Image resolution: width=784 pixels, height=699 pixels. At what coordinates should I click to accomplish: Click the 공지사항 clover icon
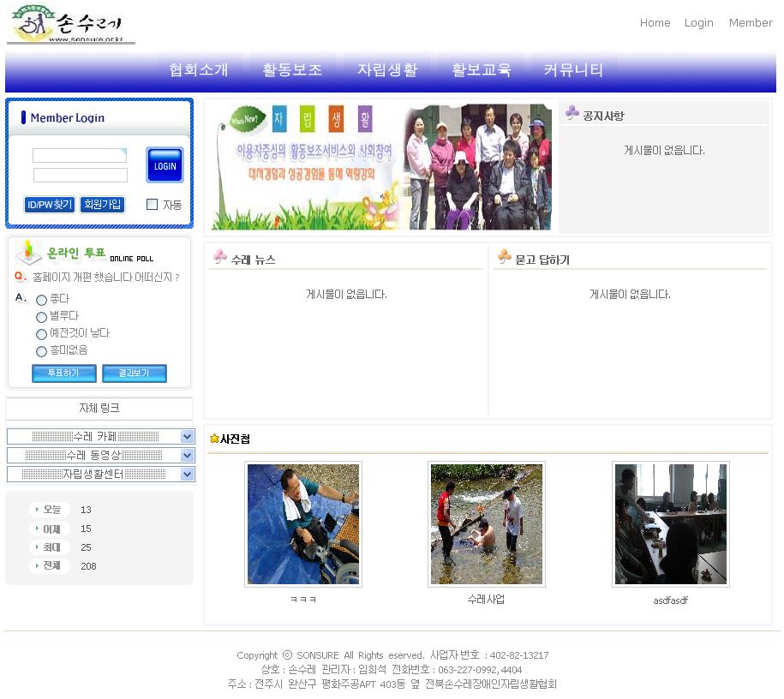(572, 114)
